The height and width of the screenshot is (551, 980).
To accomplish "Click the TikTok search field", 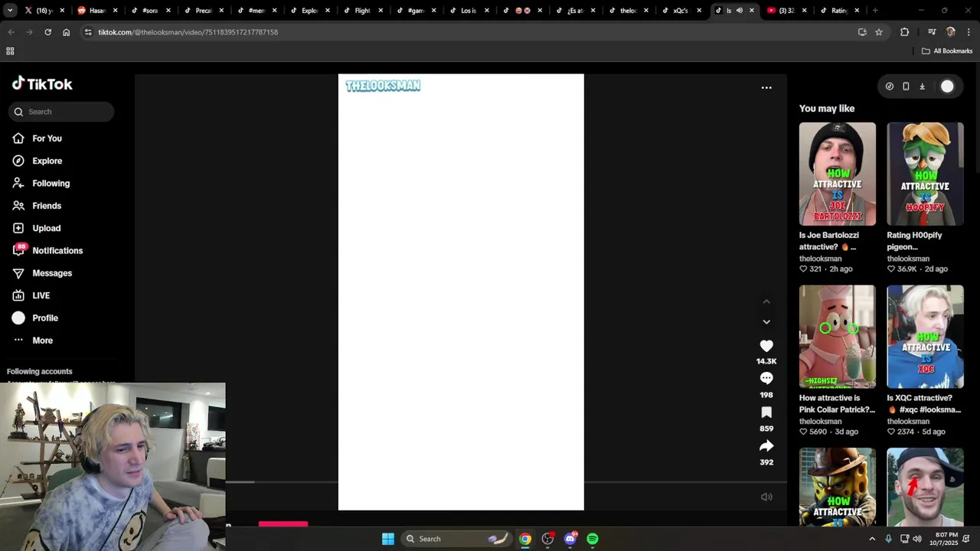I will [x=61, y=112].
